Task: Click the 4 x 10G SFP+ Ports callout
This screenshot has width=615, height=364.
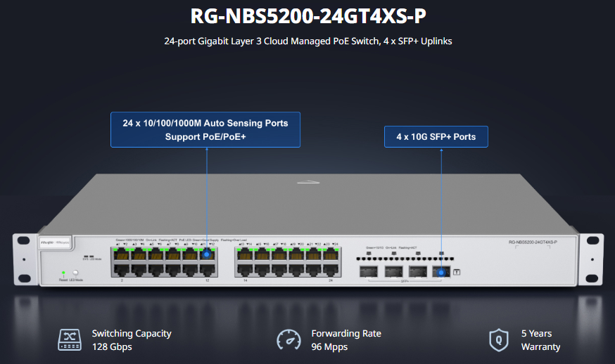Action: (x=436, y=137)
